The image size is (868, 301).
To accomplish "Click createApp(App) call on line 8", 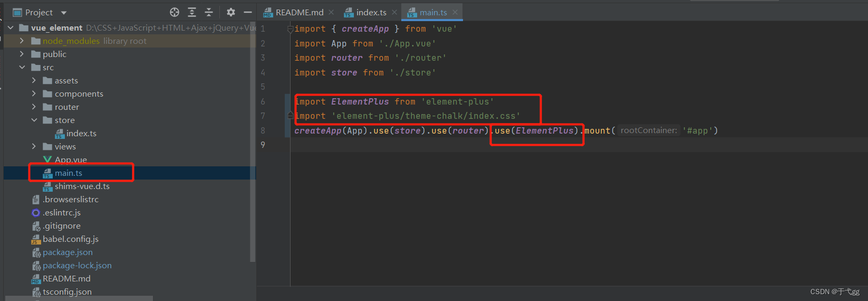I will click(331, 130).
